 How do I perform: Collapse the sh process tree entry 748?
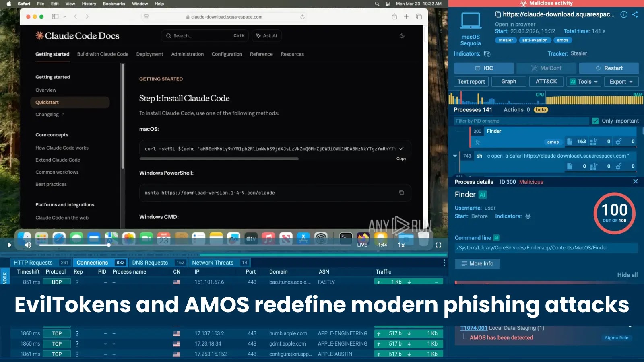point(455,156)
